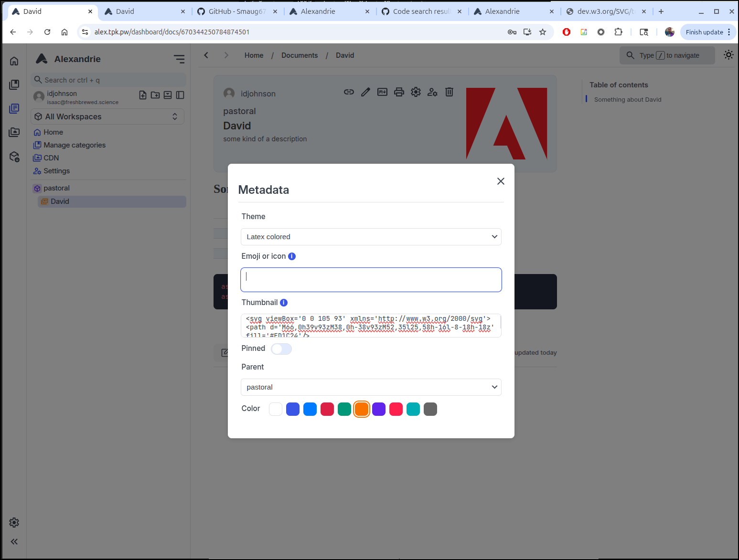Image resolution: width=739 pixels, height=560 pixels.
Task: Toggle the Pinned switch
Action: 281,349
